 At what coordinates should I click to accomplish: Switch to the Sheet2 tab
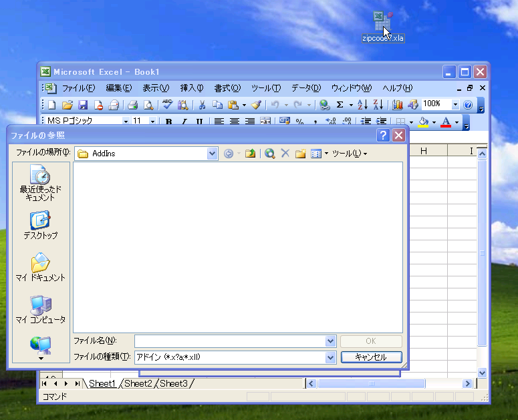(x=138, y=383)
